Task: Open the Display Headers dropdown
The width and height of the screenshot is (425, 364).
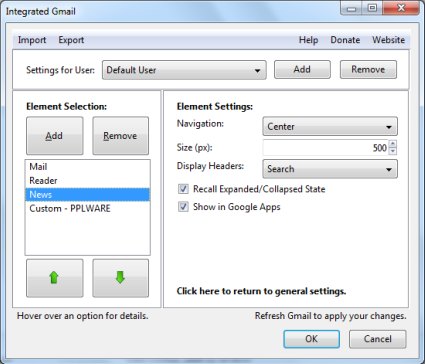Action: click(x=330, y=169)
